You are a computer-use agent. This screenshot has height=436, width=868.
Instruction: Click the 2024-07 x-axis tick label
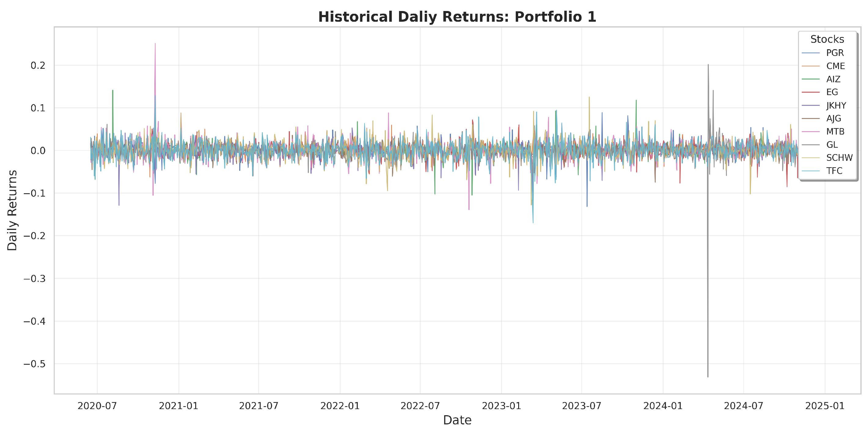click(x=743, y=406)
